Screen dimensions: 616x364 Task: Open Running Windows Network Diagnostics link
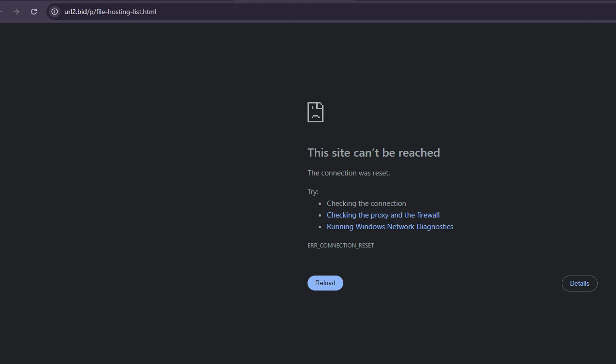pos(390,227)
